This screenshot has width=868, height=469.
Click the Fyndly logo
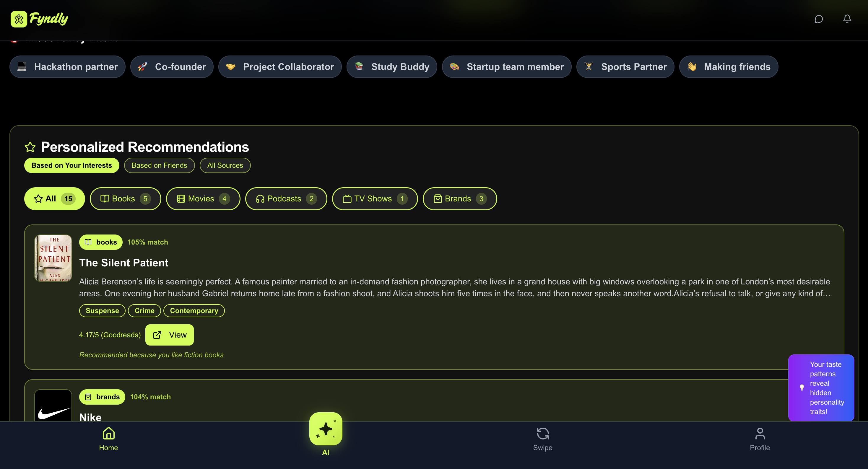[39, 19]
